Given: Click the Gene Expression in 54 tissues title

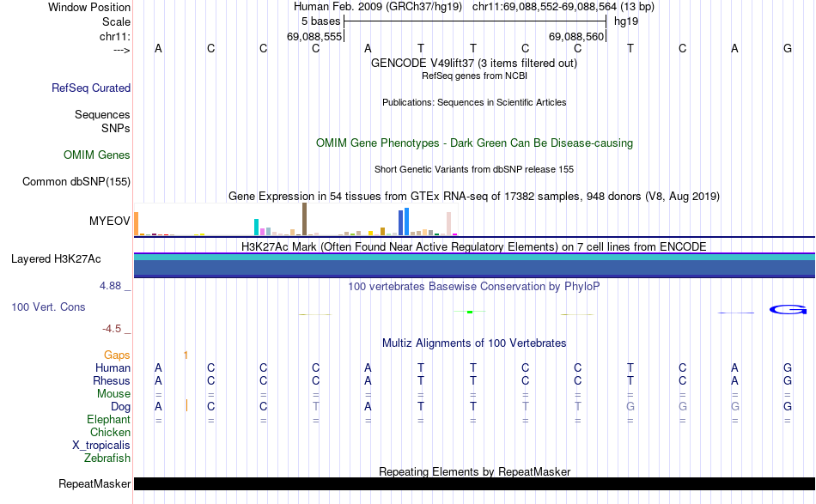Looking at the screenshot, I should tap(474, 196).
